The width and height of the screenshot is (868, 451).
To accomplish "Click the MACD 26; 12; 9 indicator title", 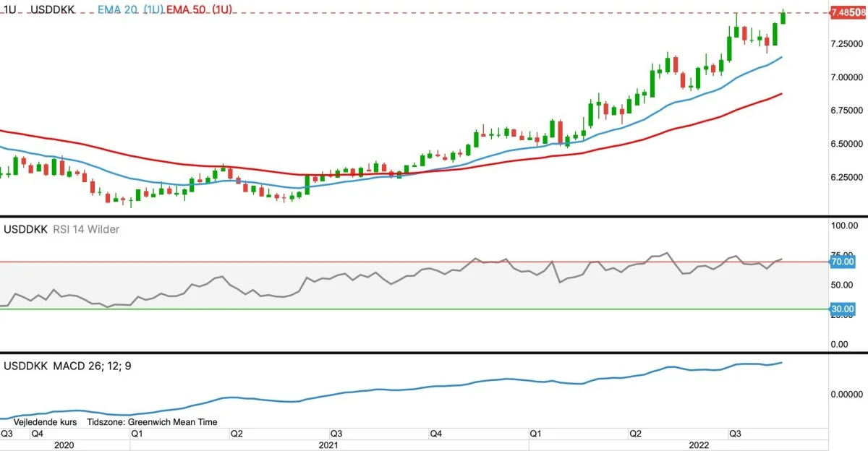I will click(x=67, y=366).
